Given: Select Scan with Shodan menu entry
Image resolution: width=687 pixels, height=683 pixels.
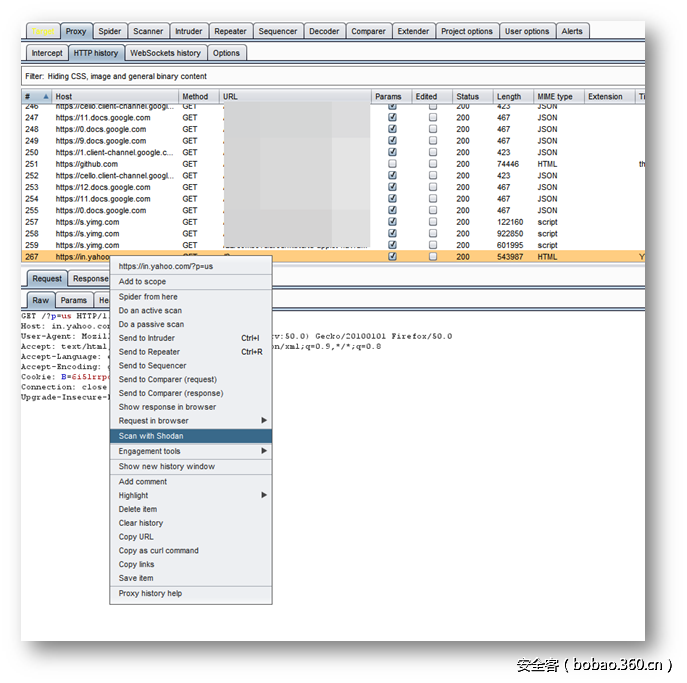Looking at the screenshot, I should [x=190, y=436].
